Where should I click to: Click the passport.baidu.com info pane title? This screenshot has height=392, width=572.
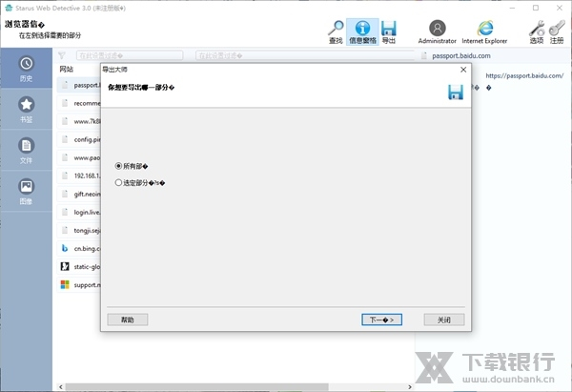tap(461, 56)
